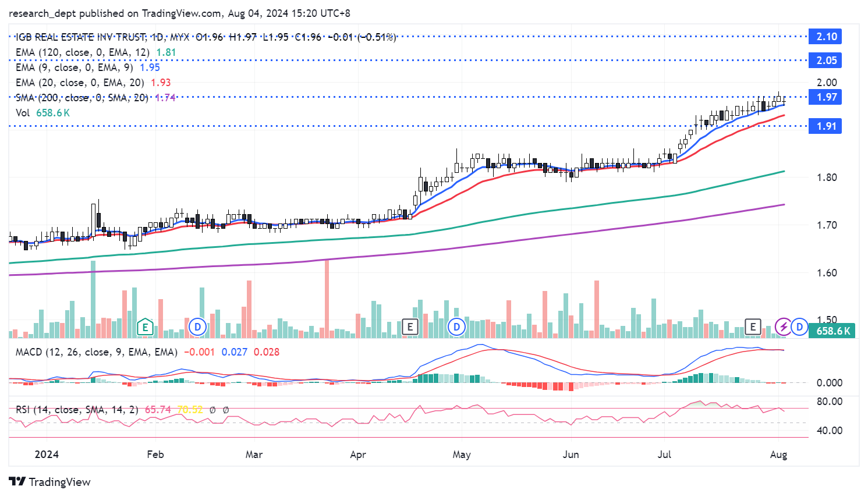The height and width of the screenshot is (497, 868).
Task: Click the dividend D marker in mid-February
Action: pos(198,327)
